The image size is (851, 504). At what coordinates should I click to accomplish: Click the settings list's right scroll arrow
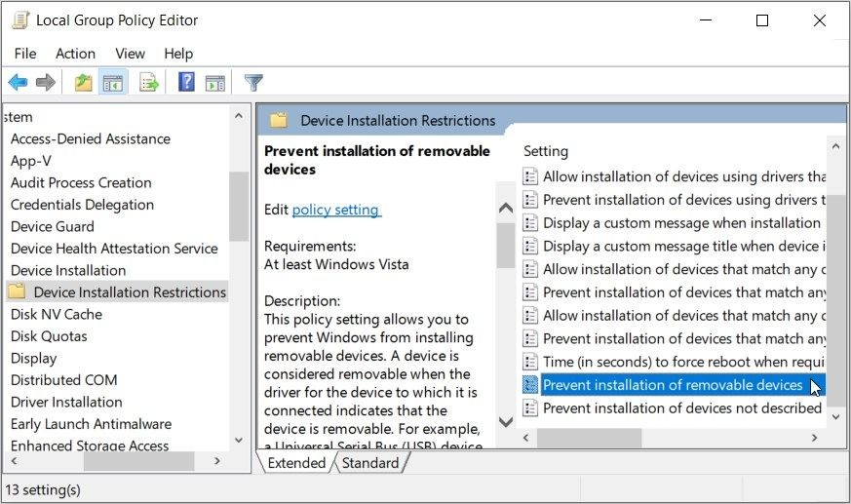(x=814, y=438)
